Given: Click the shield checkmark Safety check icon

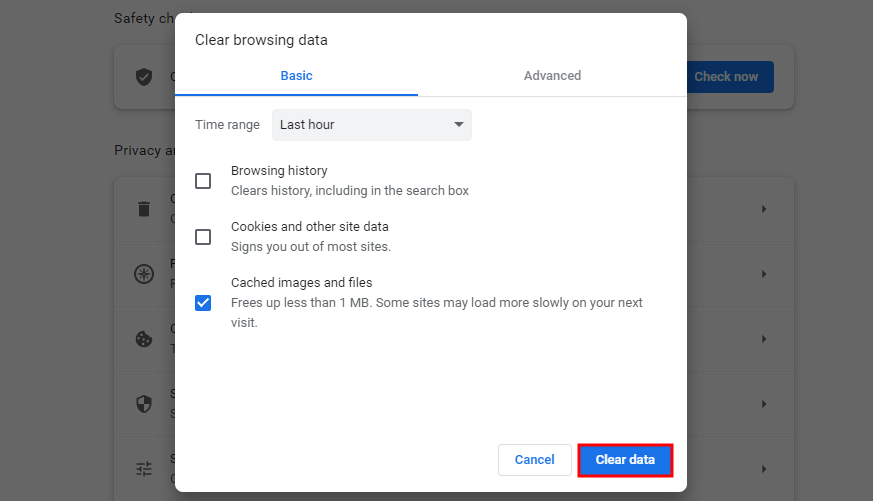Looking at the screenshot, I should click(144, 77).
